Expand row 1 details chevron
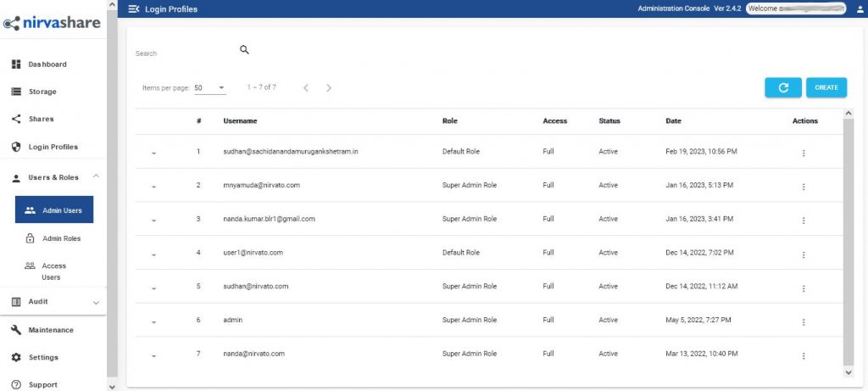868x391 pixels. 153,153
